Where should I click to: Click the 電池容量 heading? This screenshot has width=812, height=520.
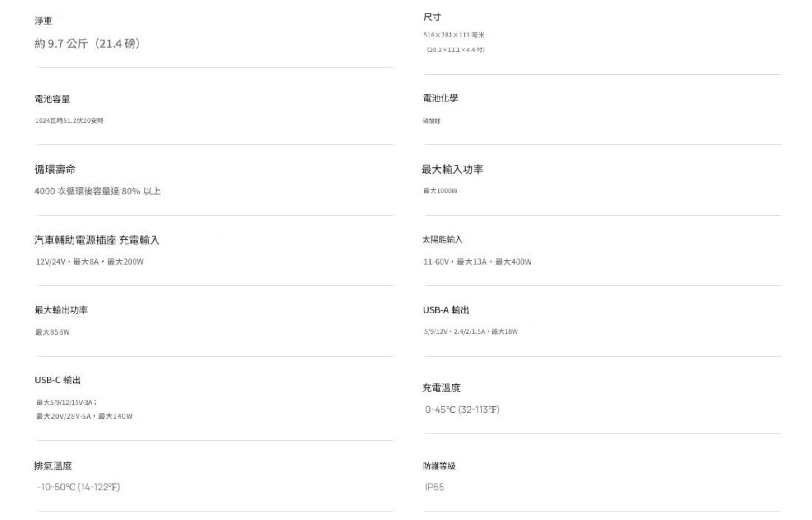(52, 99)
